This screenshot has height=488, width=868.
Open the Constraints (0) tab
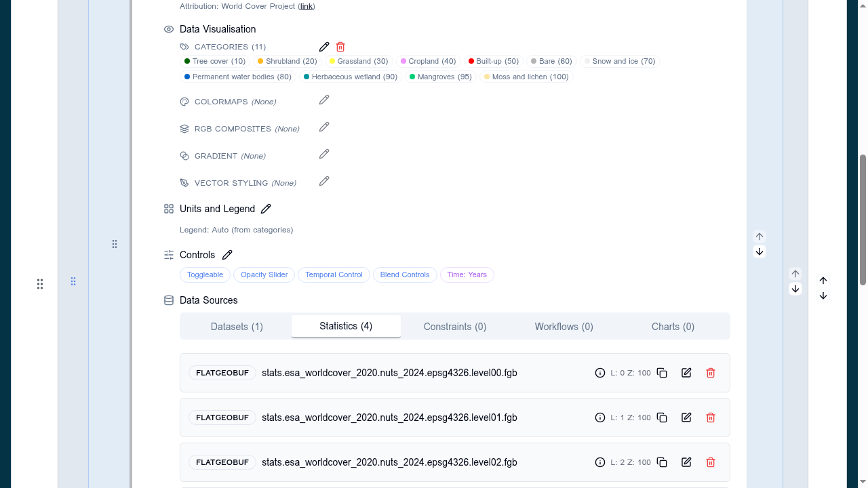(455, 327)
